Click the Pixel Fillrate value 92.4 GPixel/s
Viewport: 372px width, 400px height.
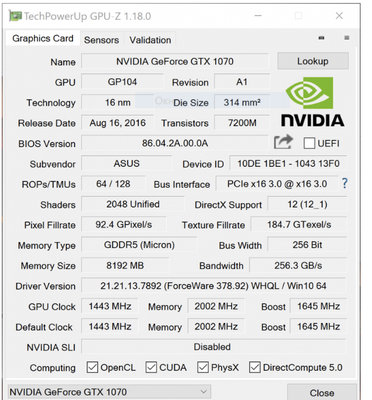pos(123,225)
